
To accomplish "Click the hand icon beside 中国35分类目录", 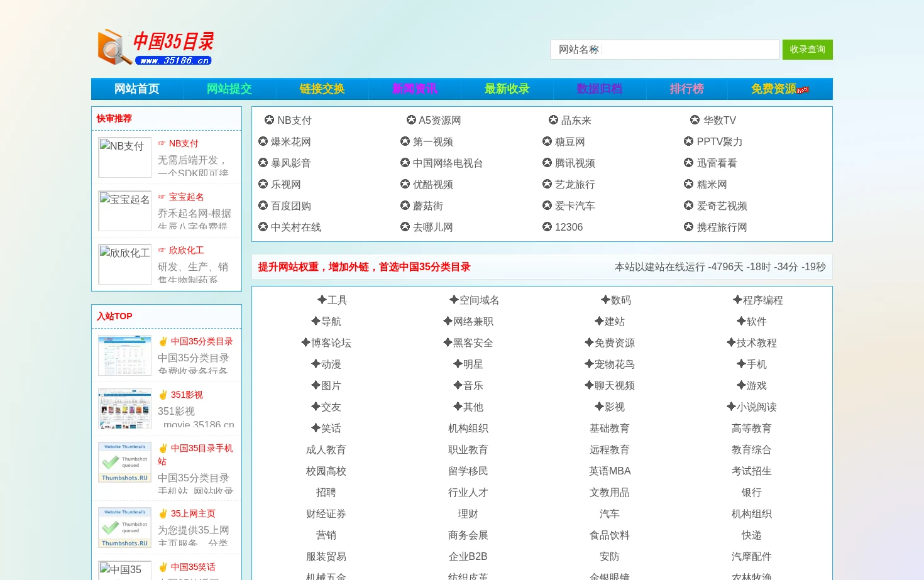I will click(x=163, y=341).
